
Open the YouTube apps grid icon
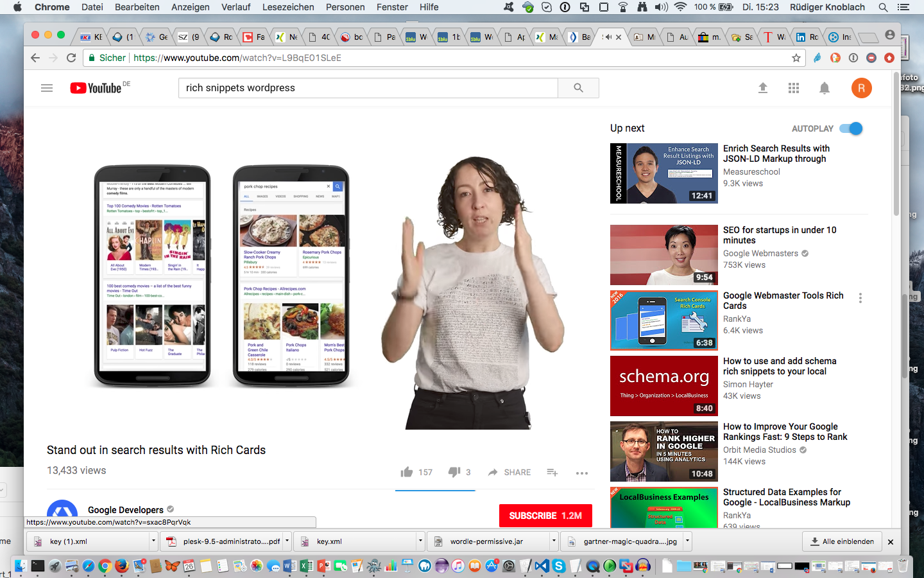click(x=794, y=88)
